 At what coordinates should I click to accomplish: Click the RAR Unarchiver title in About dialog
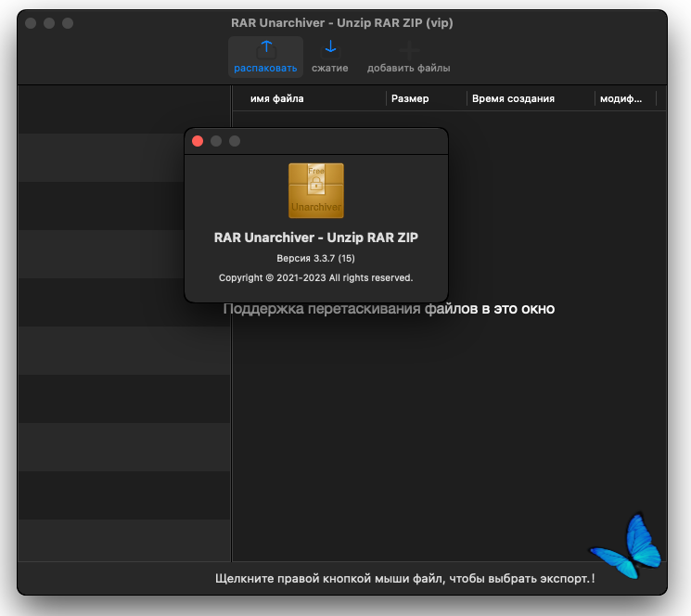coord(316,237)
